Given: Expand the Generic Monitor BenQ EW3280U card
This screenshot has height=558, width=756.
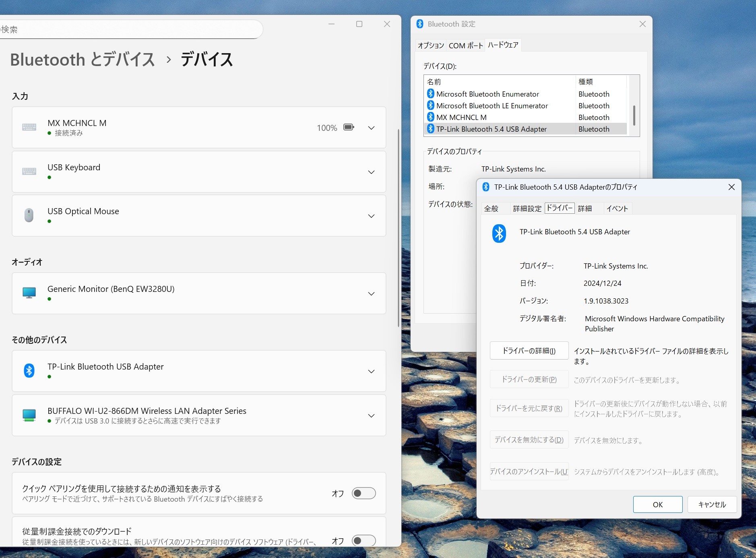Looking at the screenshot, I should point(371,293).
